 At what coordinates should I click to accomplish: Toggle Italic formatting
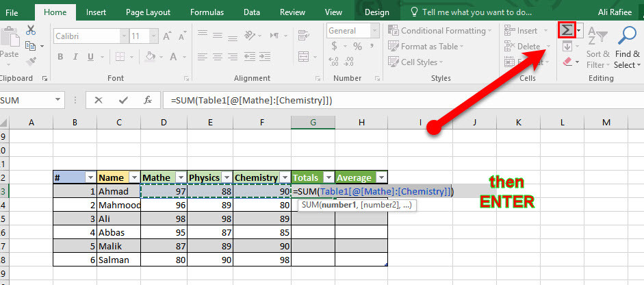(x=75, y=57)
